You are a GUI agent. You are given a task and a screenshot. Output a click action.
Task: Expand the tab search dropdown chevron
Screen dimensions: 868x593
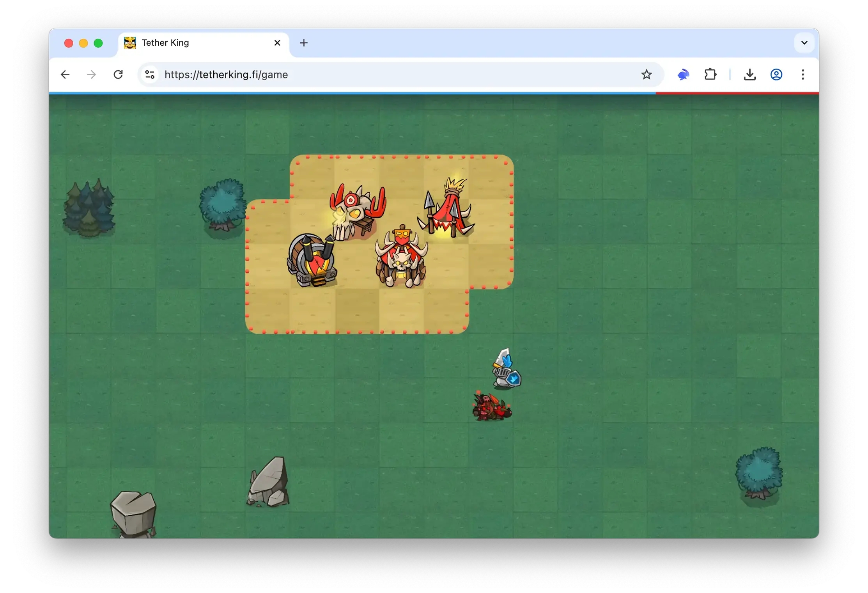[x=804, y=43]
